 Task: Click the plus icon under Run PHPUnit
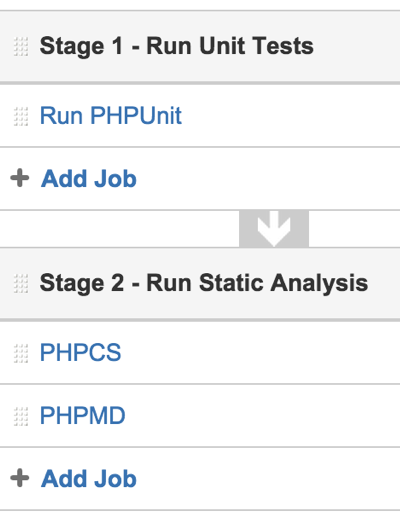(19, 178)
